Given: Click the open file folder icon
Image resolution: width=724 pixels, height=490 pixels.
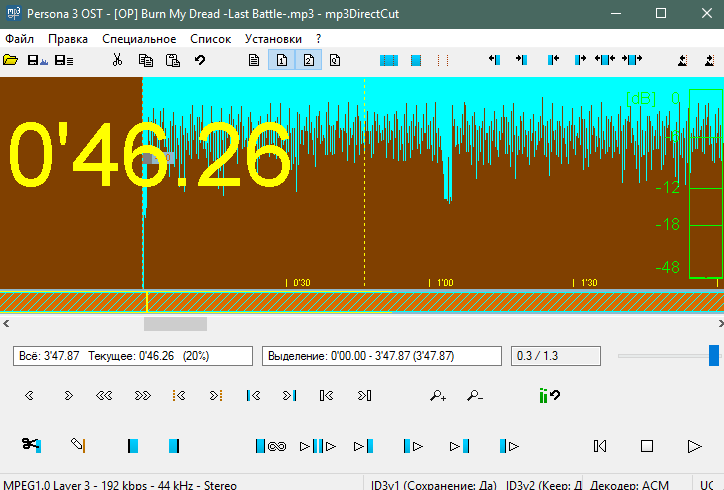Looking at the screenshot, I should [11, 61].
